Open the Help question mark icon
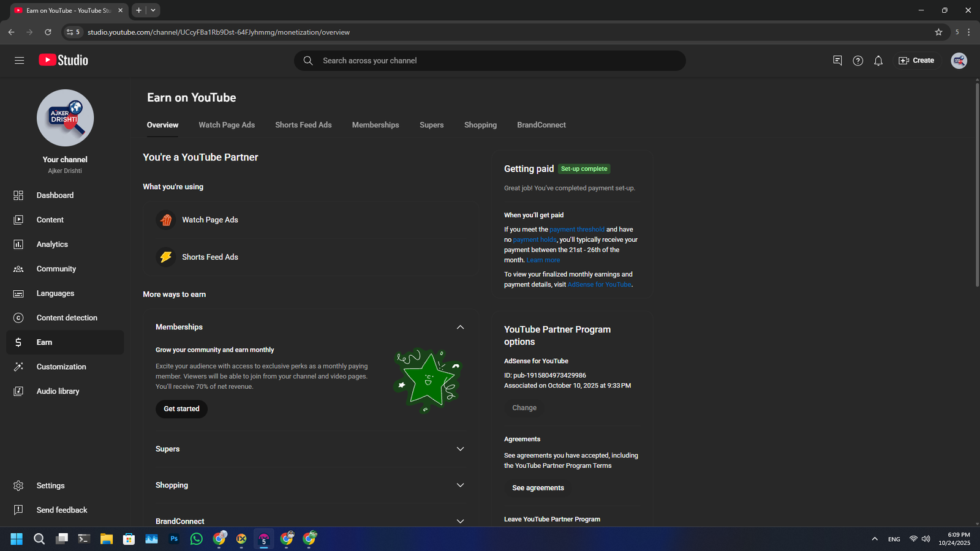This screenshot has height=551, width=980. pos(858,61)
